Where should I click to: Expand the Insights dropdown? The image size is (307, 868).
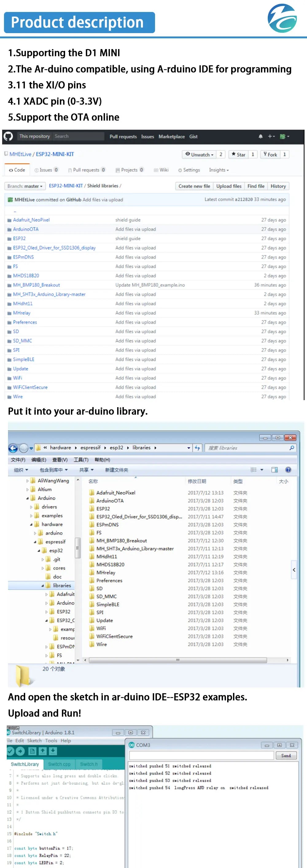pyautogui.click(x=219, y=170)
